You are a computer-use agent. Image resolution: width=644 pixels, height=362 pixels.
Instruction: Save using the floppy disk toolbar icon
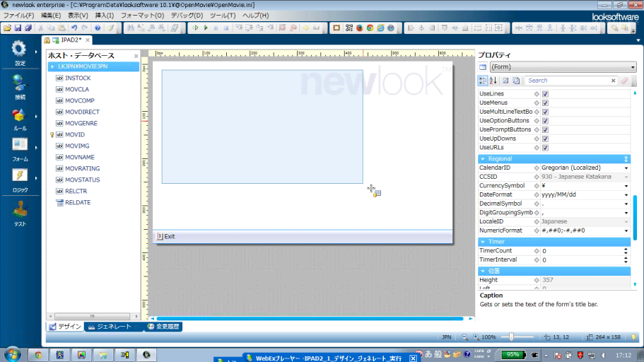pyautogui.click(x=18, y=28)
